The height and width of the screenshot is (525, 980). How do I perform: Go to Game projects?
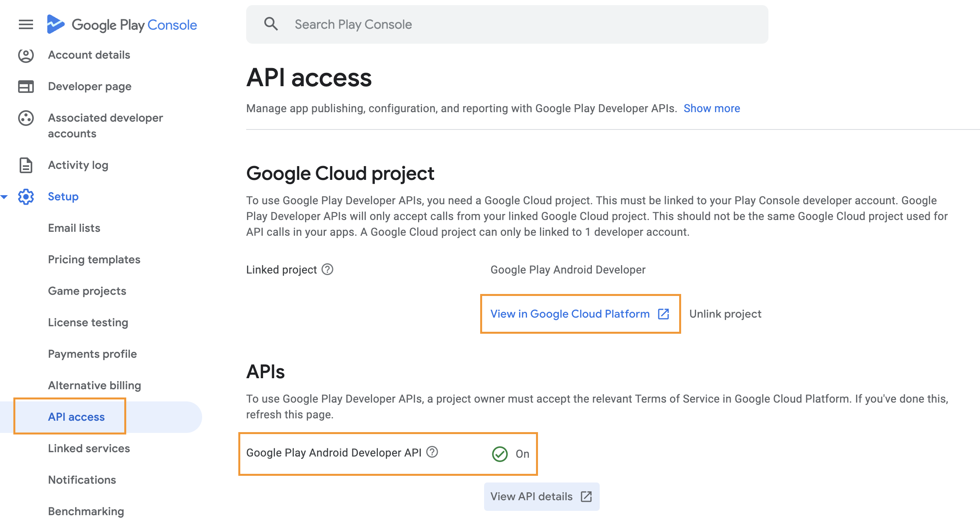click(87, 291)
